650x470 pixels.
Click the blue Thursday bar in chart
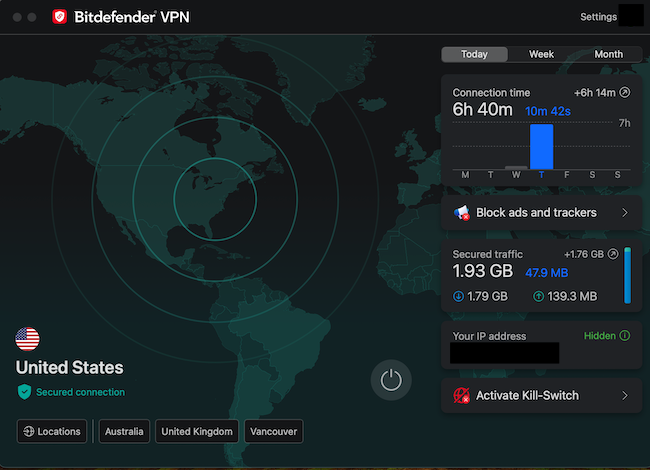pyautogui.click(x=541, y=146)
